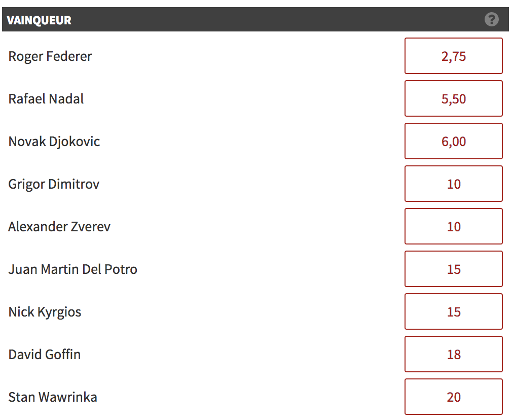The width and height of the screenshot is (513, 420).
Task: Click the David Goffin name
Action: pos(45,354)
